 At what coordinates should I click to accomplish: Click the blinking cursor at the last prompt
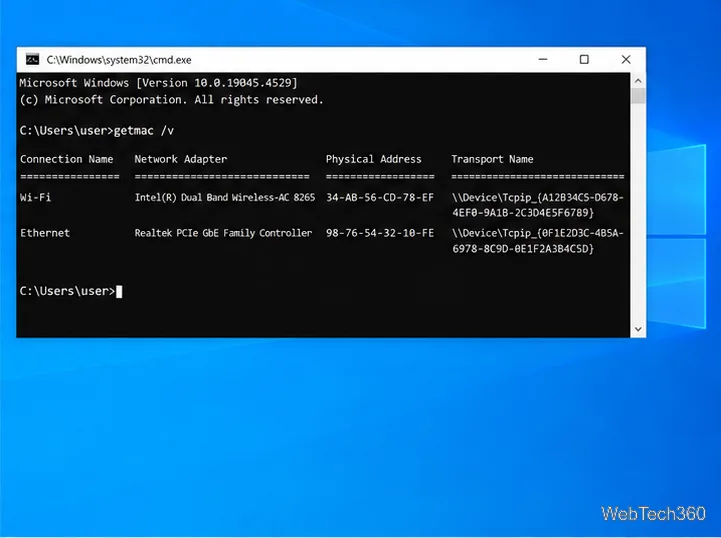point(119,292)
